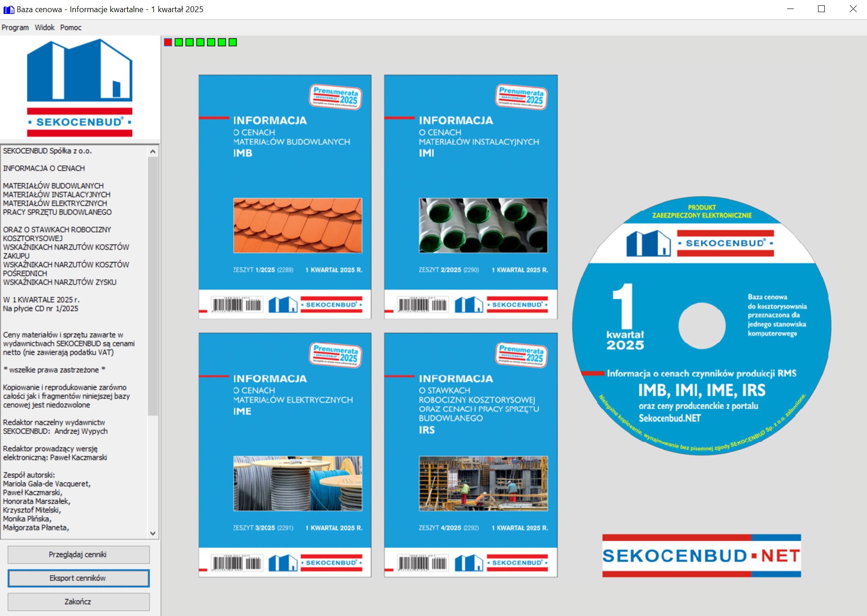867x616 pixels.
Task: Open the Pomoc menu
Action: click(71, 27)
